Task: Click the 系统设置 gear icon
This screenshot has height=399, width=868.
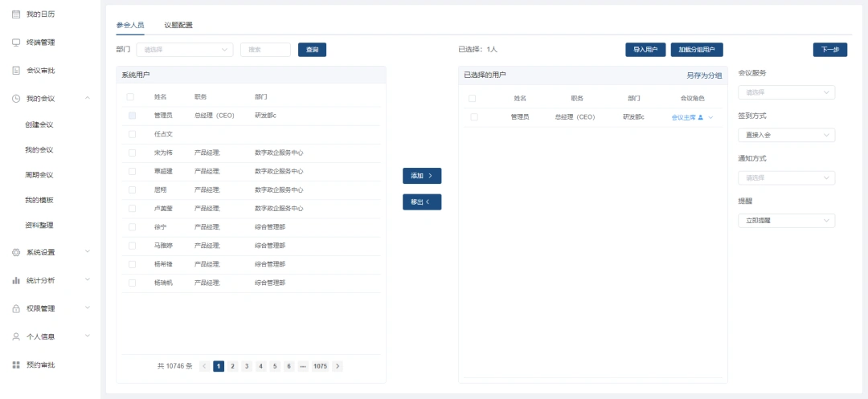Action: tap(16, 252)
